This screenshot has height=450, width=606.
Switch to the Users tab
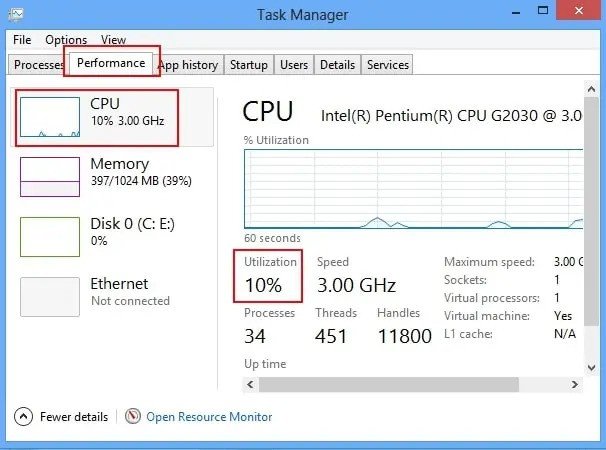click(294, 65)
